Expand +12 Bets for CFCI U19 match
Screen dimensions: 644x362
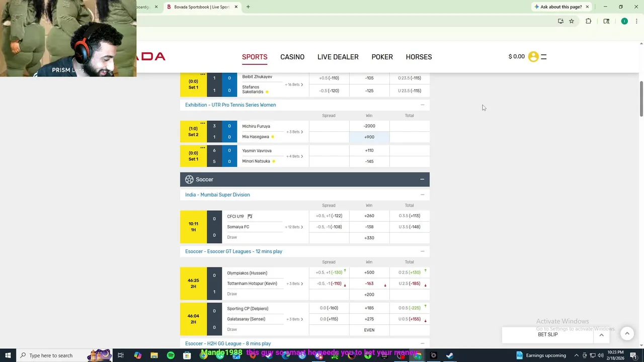pyautogui.click(x=294, y=227)
